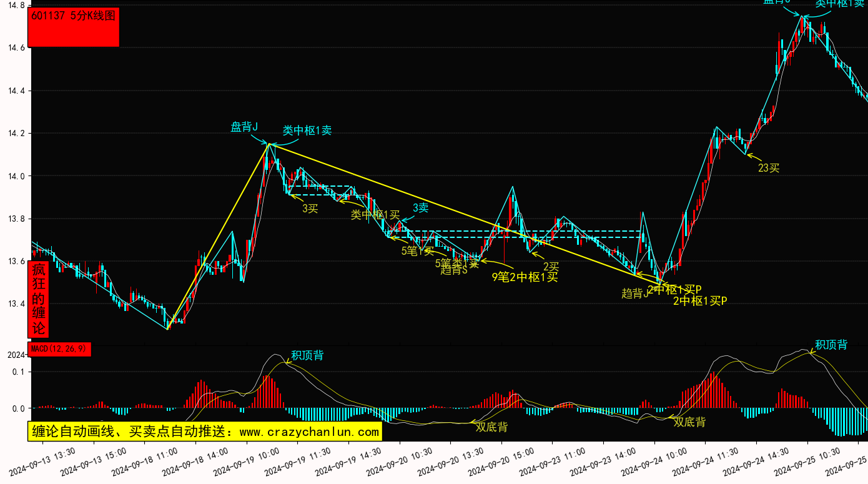Click the vertical '疯狂的缠论' red label
The height and width of the screenshot is (484, 868).
(39, 299)
